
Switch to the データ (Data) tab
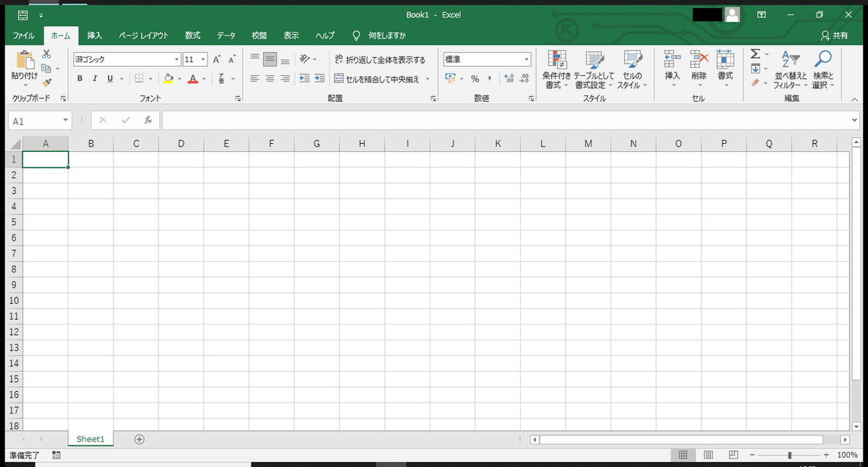coord(226,35)
